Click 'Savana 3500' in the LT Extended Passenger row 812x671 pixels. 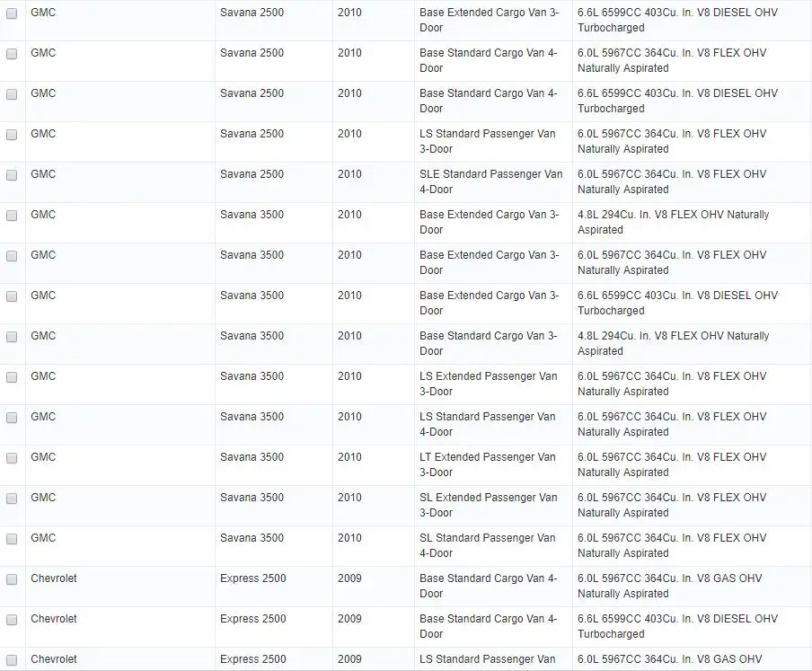[x=252, y=457]
